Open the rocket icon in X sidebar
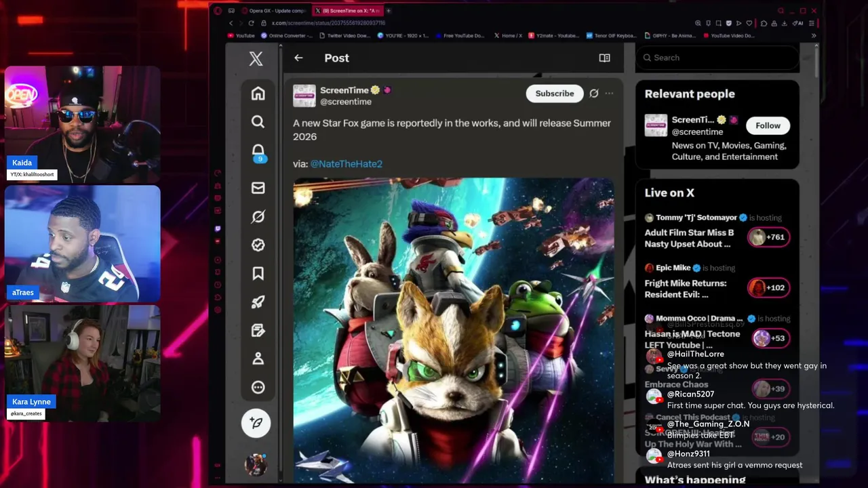This screenshot has height=488, width=868. [258, 302]
